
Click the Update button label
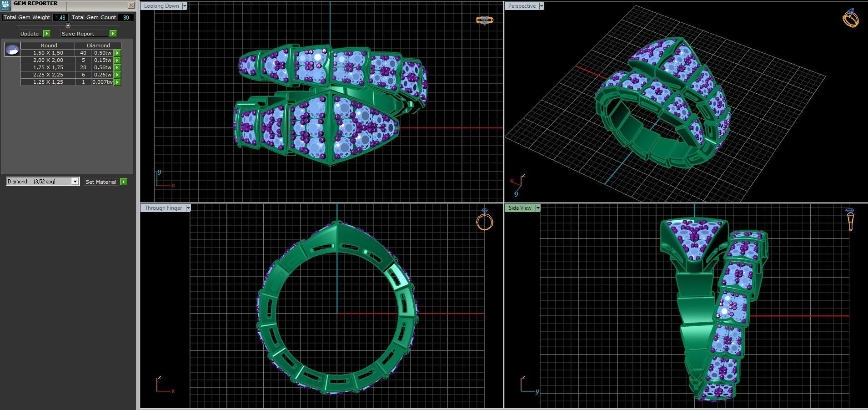point(30,34)
